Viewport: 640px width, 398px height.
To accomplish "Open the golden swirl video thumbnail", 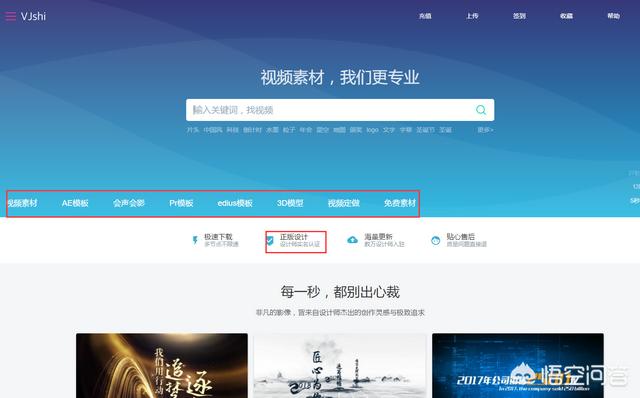I will (x=162, y=366).
